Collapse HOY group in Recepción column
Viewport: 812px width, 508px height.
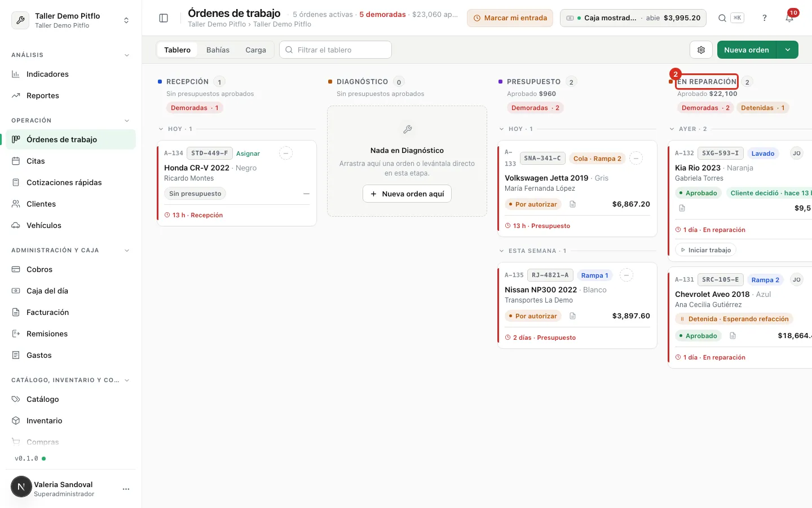[161, 129]
